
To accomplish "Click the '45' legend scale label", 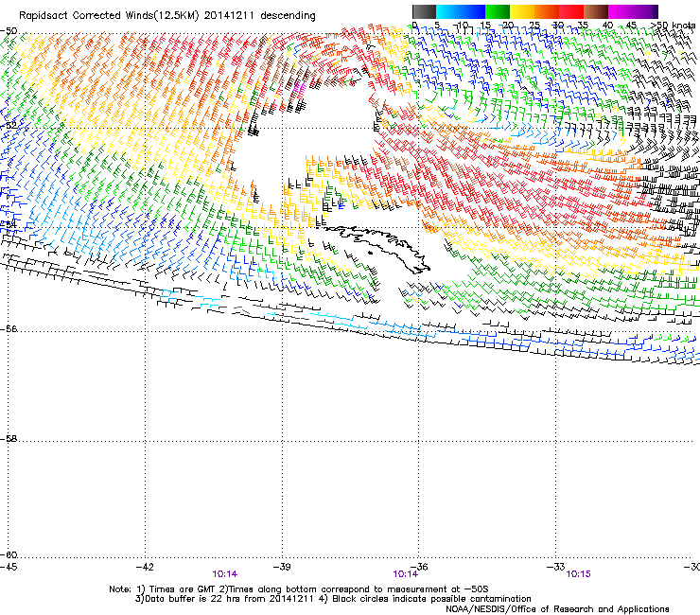I will (x=631, y=25).
